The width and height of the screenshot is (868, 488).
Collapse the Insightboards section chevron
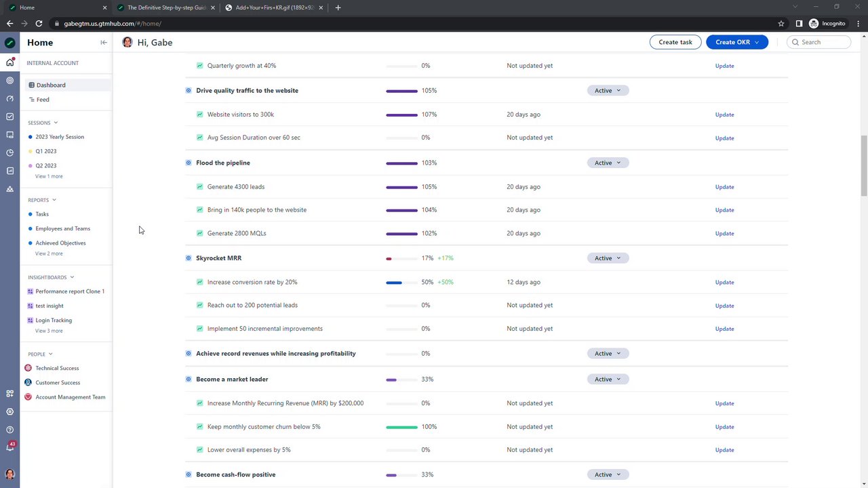(72, 277)
